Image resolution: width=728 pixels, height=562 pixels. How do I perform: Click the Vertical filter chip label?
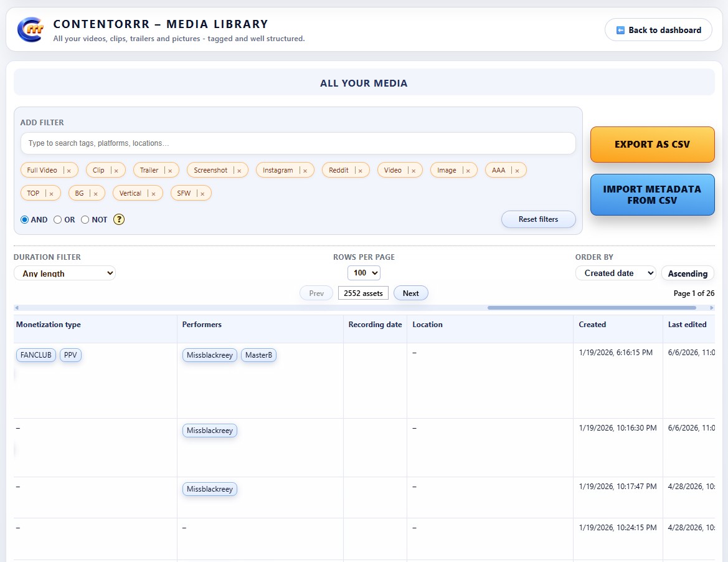click(x=130, y=194)
